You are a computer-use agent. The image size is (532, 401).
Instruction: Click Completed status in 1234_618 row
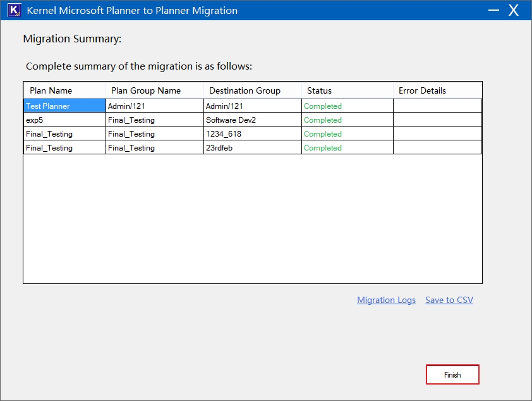(348, 133)
